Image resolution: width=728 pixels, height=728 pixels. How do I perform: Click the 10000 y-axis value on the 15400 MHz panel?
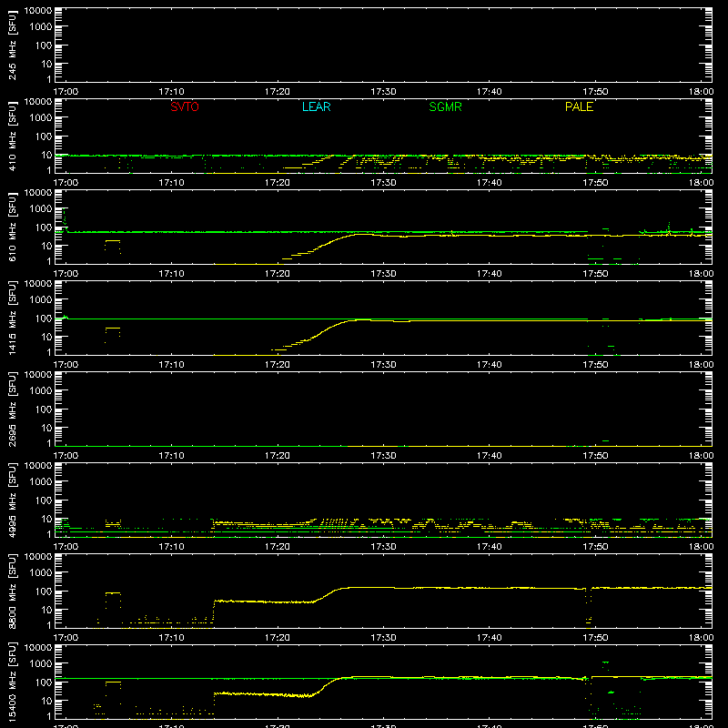38,648
